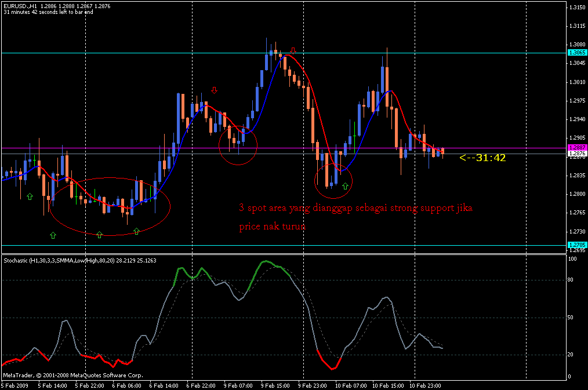Viewport: 588px width, 390px height.
Task: Select the red '3 spot area yang dianggap' annotation line
Action: (x=356, y=208)
